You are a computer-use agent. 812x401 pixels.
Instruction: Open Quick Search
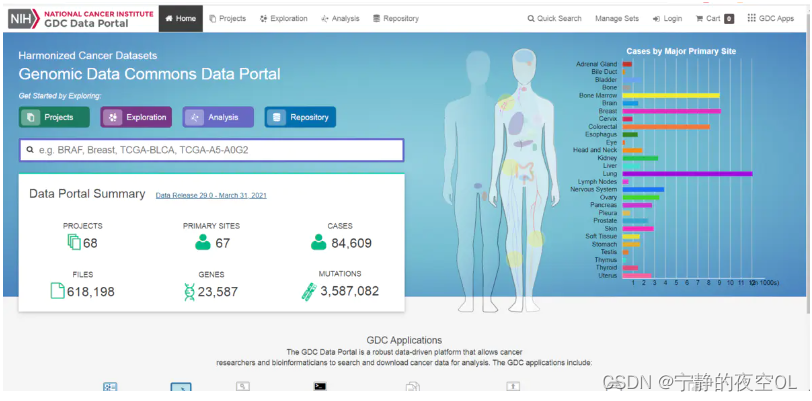[x=554, y=19]
